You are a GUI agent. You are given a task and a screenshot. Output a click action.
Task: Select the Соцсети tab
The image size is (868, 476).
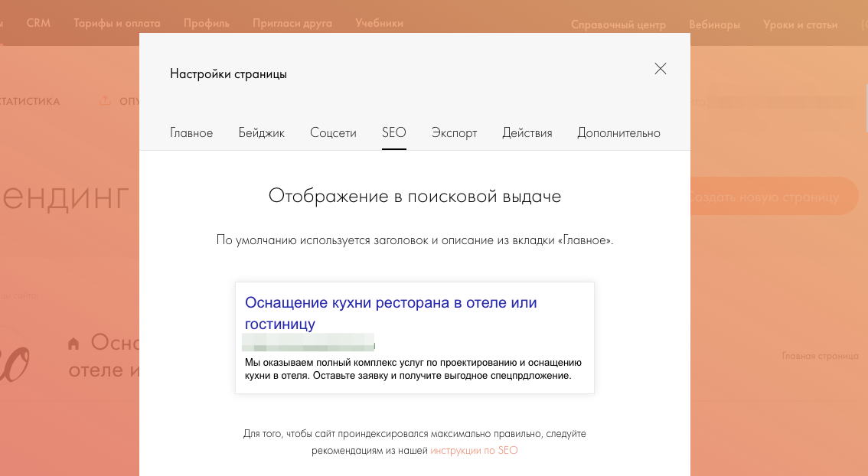point(333,132)
